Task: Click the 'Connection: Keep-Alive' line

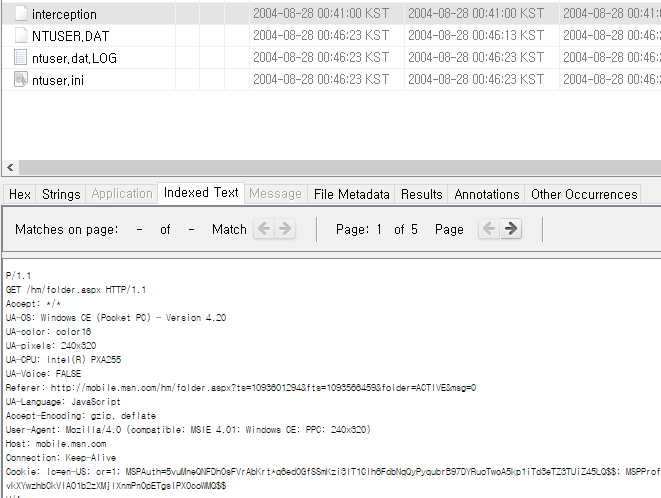Action: (61, 458)
